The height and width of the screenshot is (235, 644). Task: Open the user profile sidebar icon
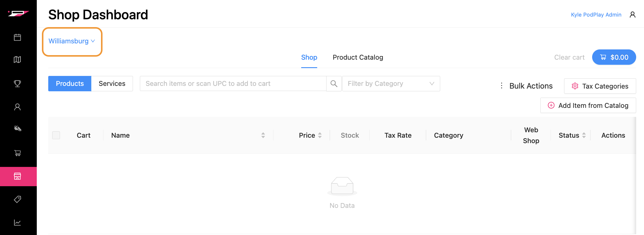tap(17, 107)
